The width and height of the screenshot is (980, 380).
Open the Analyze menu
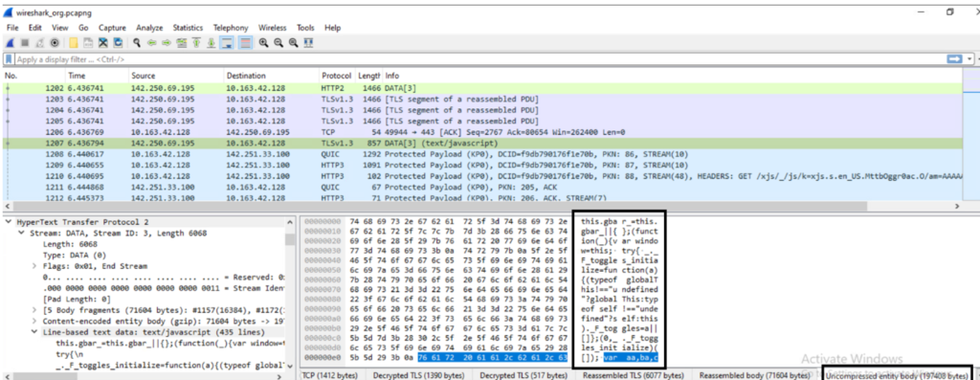coord(149,28)
